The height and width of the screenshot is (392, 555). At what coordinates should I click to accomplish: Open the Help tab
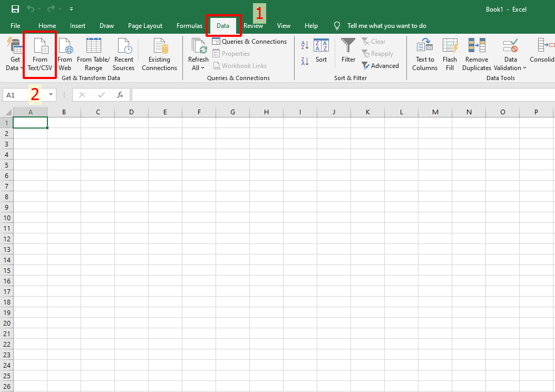coord(311,25)
